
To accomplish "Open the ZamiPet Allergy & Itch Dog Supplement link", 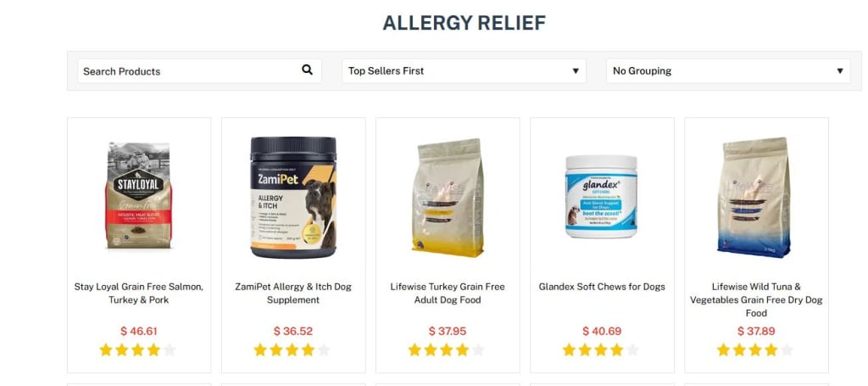I will (x=293, y=294).
